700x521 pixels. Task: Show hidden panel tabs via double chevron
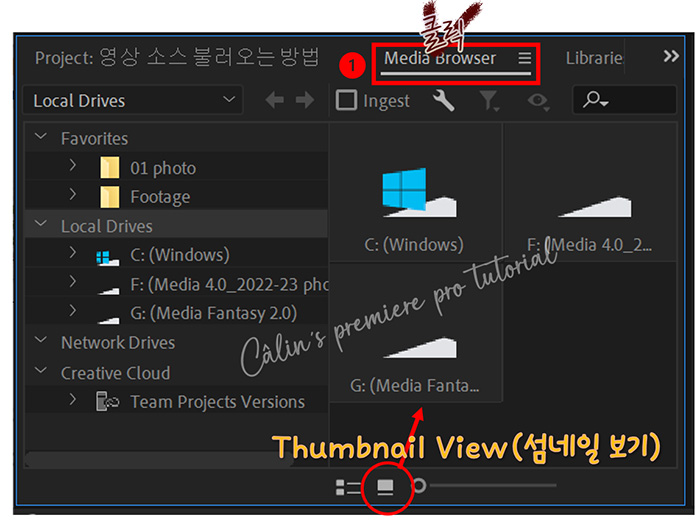pyautogui.click(x=671, y=56)
